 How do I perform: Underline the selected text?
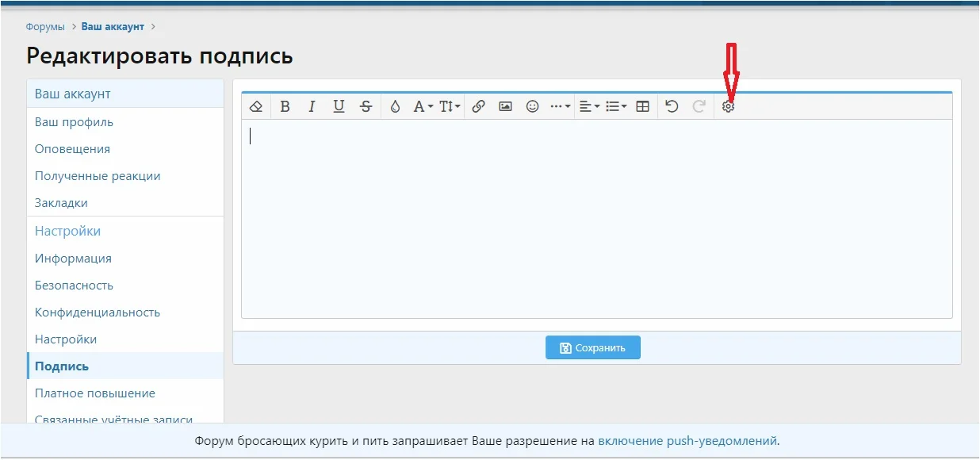tap(339, 105)
